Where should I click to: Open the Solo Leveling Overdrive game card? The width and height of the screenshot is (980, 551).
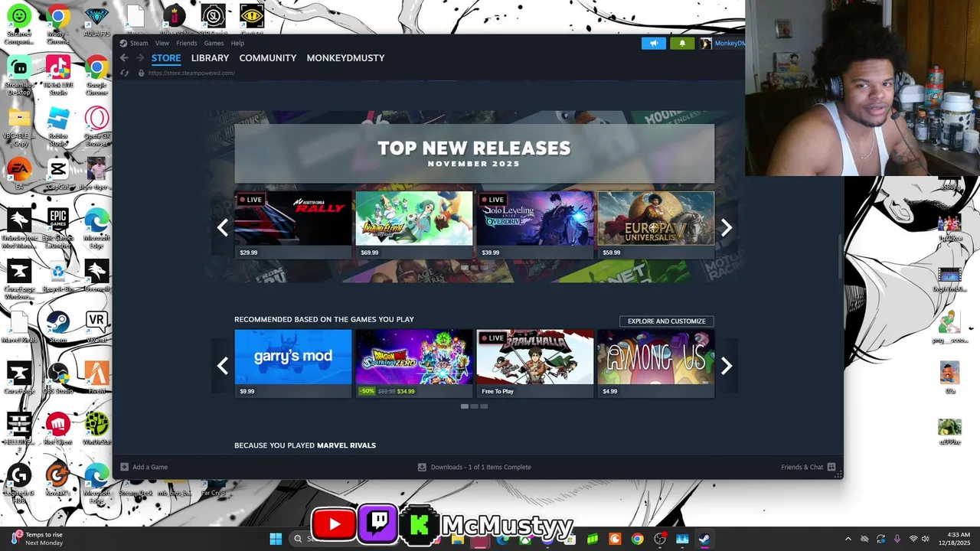(x=535, y=225)
